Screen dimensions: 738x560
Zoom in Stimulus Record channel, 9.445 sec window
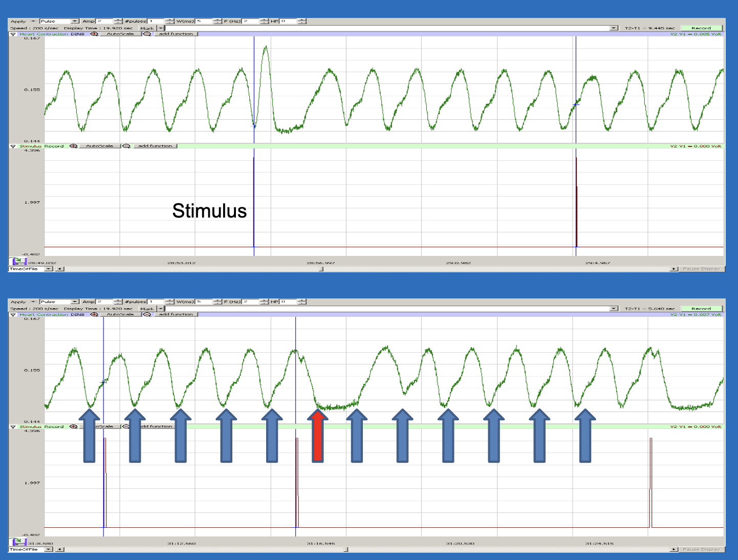pos(73,146)
